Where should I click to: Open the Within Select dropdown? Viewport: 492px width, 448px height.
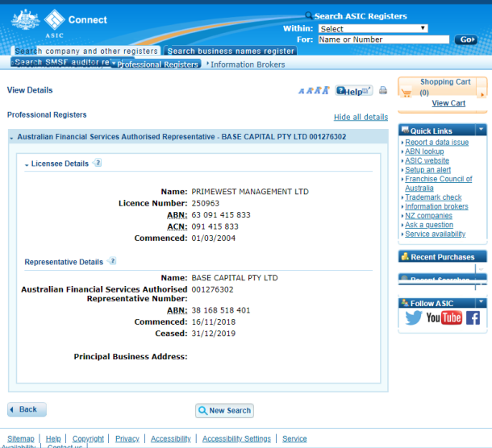373,28
